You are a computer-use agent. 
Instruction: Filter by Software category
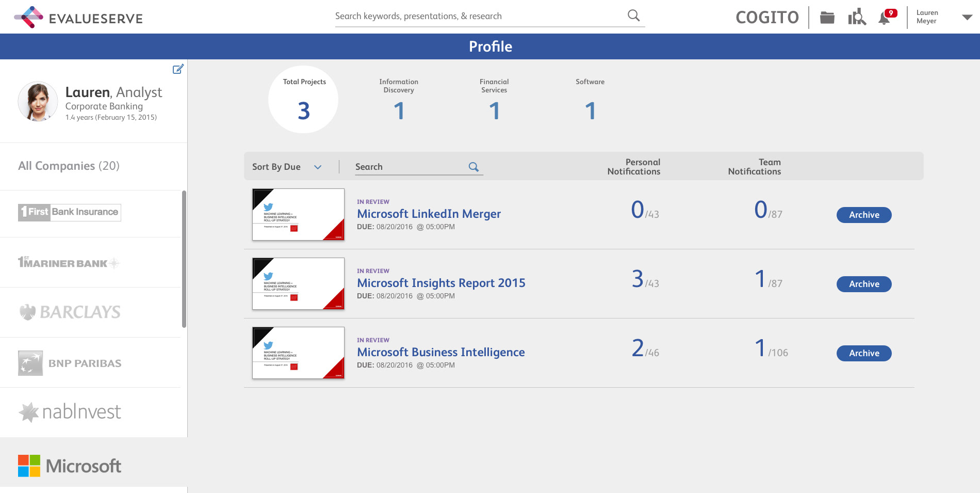590,100
